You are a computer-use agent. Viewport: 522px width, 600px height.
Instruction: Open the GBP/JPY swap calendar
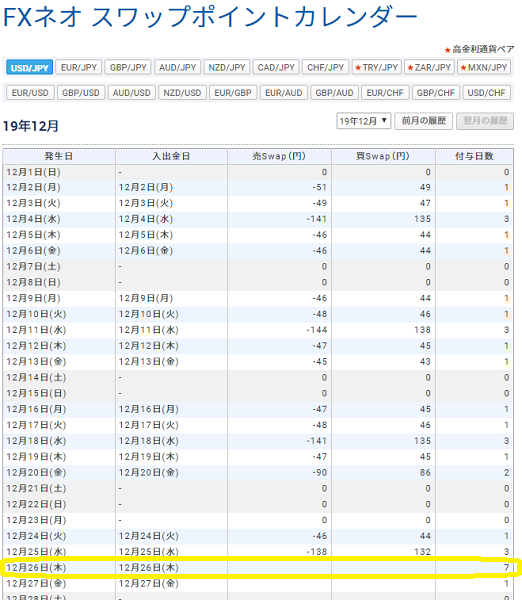click(x=128, y=68)
